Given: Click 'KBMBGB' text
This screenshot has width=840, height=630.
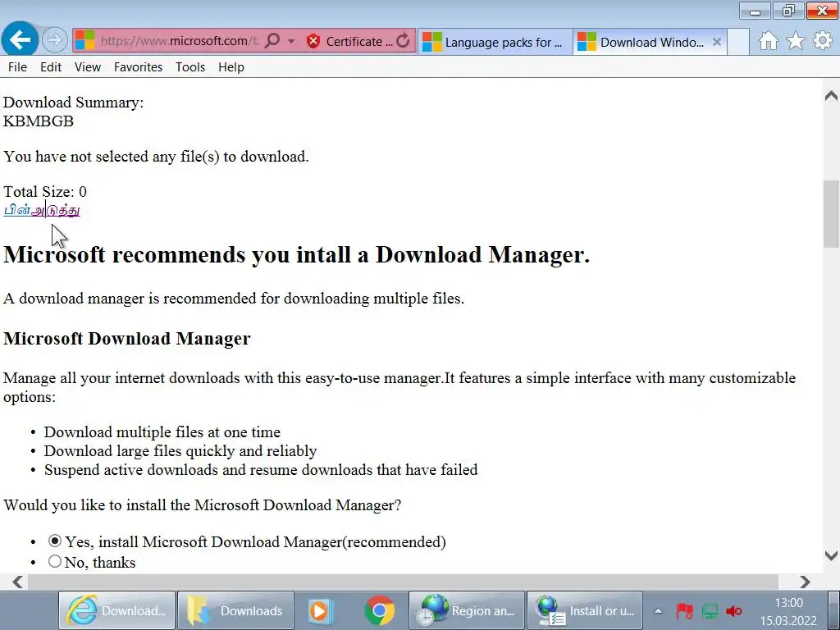Looking at the screenshot, I should click(x=39, y=121).
